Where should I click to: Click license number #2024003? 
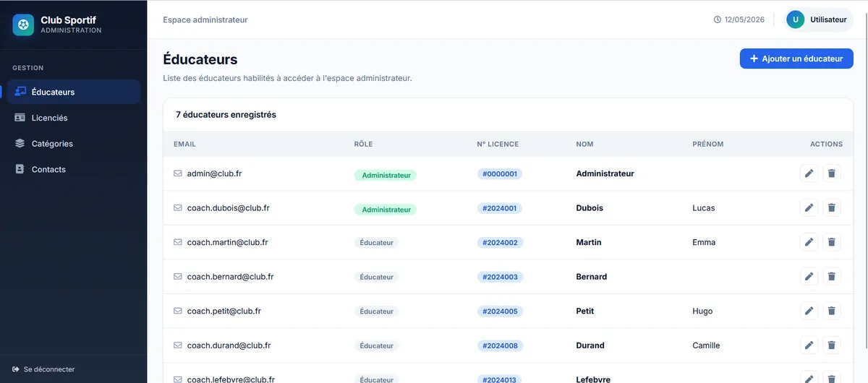(501, 277)
